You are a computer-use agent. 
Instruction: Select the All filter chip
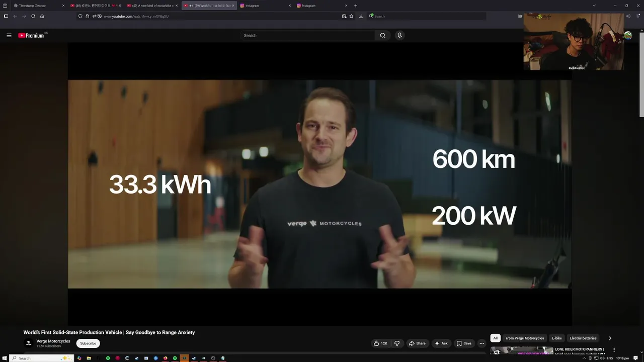[495, 338]
